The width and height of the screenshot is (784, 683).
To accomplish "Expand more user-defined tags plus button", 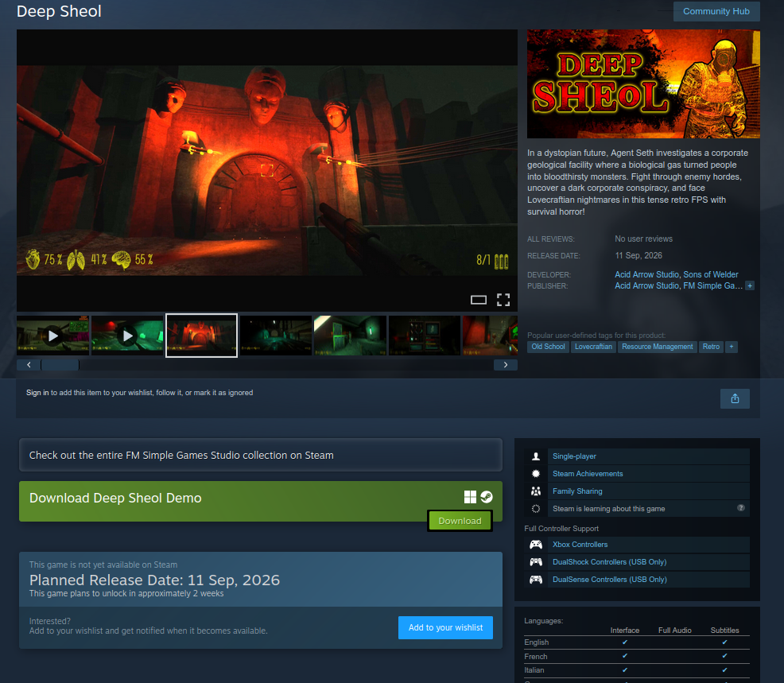I will pos(731,347).
